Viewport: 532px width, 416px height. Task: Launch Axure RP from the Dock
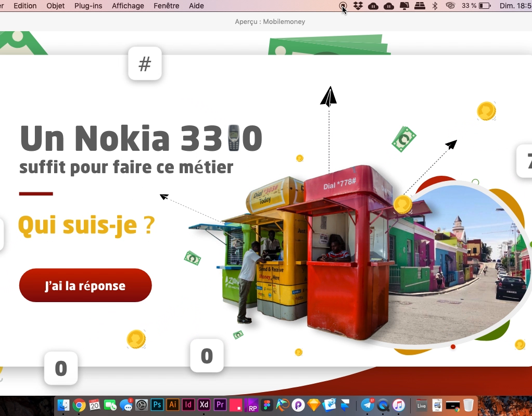tap(251, 405)
